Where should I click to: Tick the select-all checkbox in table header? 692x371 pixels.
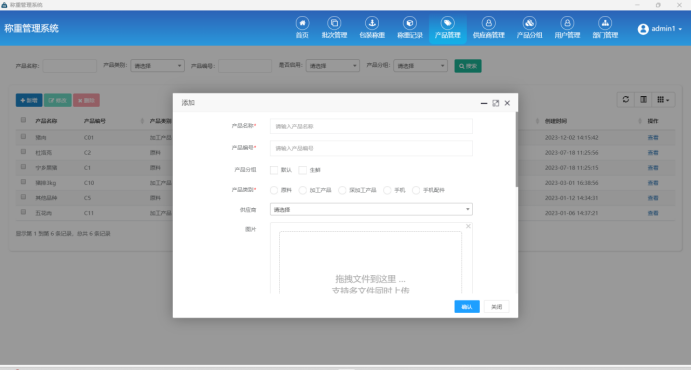point(23,120)
